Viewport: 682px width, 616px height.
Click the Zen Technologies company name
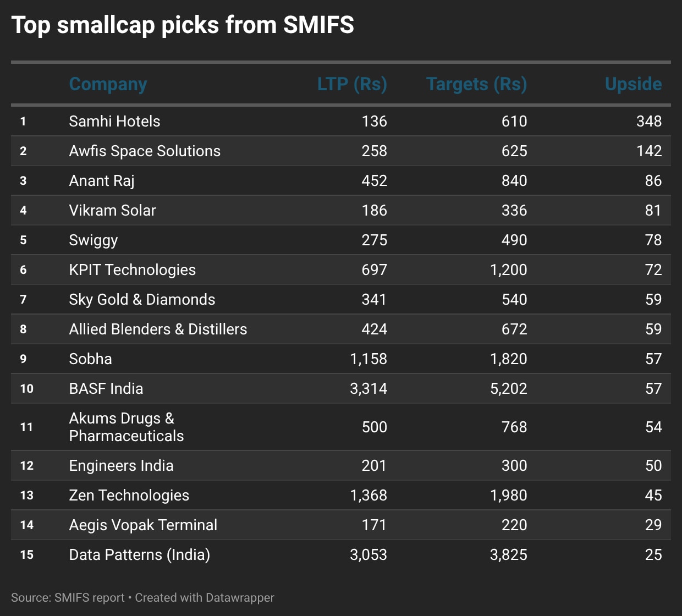129,496
